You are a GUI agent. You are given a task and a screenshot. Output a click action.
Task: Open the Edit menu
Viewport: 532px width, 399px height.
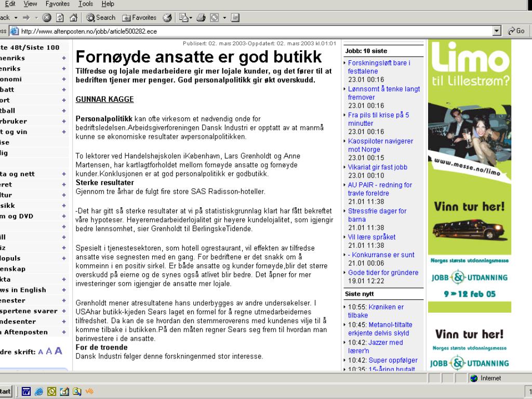click(x=10, y=4)
